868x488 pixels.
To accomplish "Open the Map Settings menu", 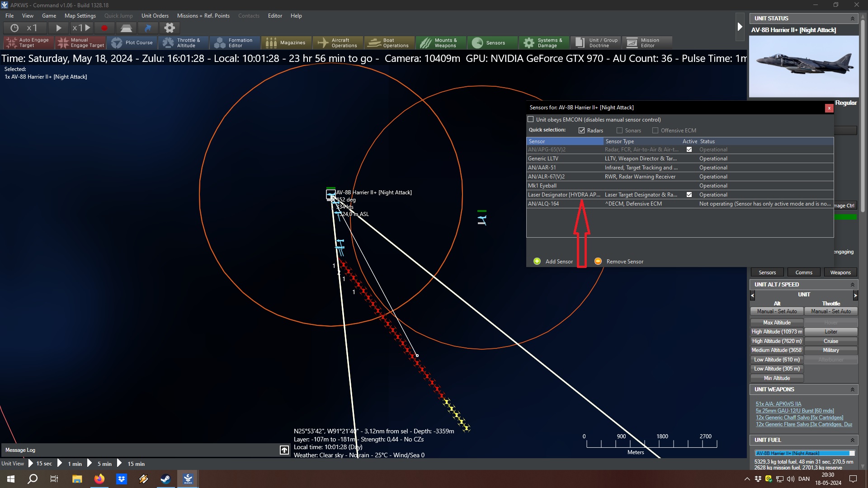I will click(80, 16).
